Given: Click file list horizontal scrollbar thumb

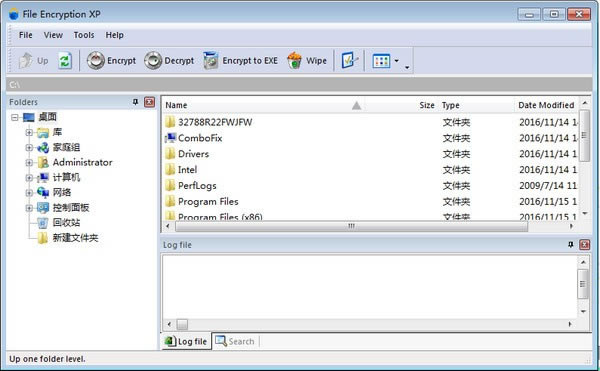Looking at the screenshot, I should click(351, 226).
